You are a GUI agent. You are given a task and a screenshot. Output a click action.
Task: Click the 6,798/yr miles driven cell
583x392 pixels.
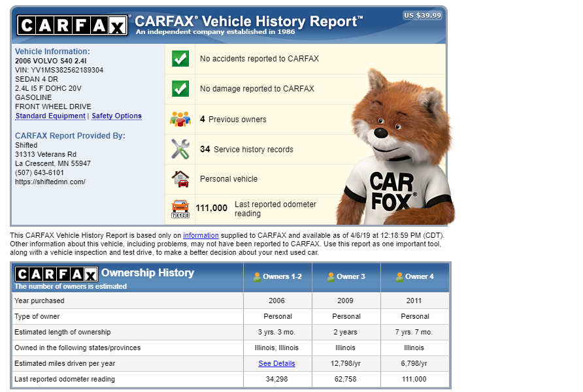click(414, 363)
